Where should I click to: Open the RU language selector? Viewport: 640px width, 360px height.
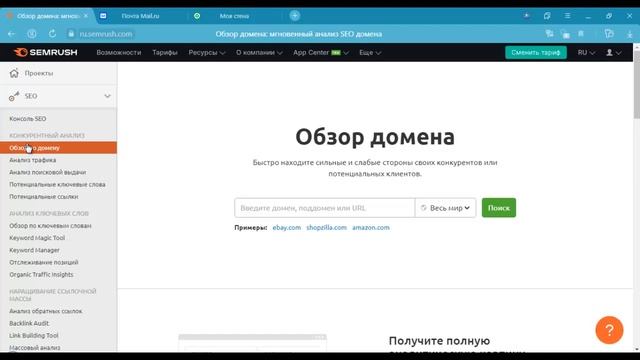coord(586,53)
